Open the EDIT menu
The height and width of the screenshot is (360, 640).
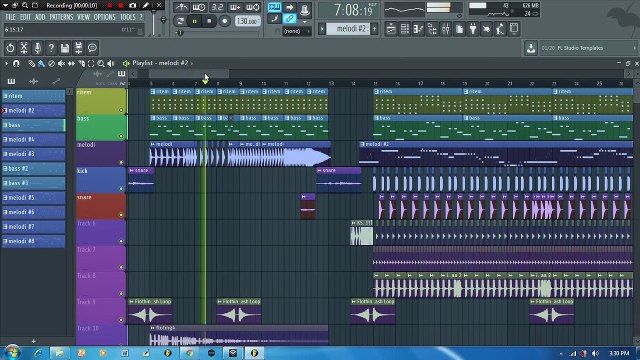coord(25,17)
